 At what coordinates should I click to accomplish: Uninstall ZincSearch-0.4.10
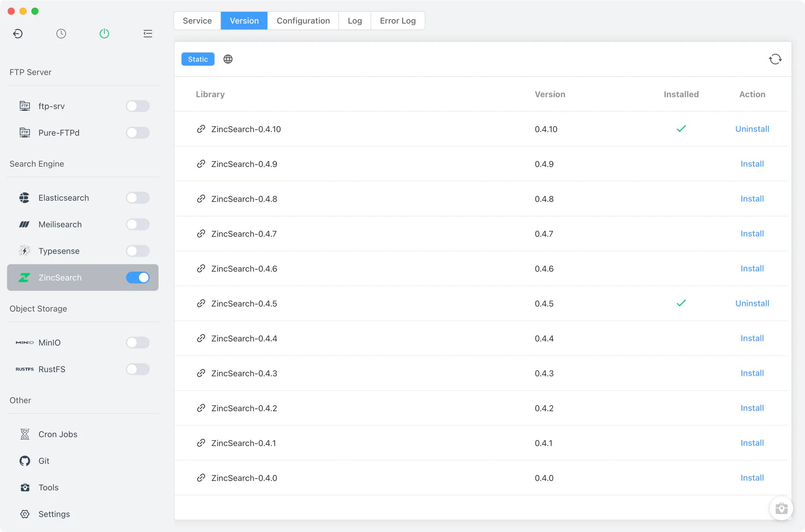752,129
